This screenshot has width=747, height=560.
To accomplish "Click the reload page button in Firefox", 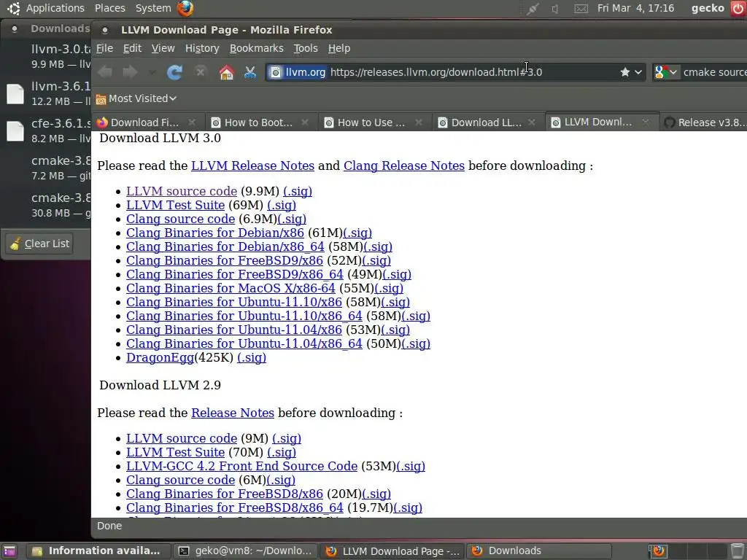I will (x=175, y=72).
